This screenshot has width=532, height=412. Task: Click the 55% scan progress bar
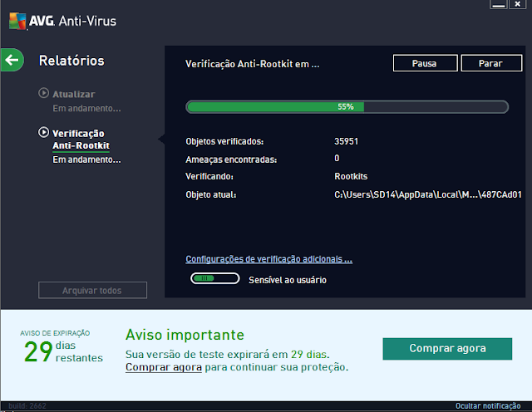(x=347, y=107)
